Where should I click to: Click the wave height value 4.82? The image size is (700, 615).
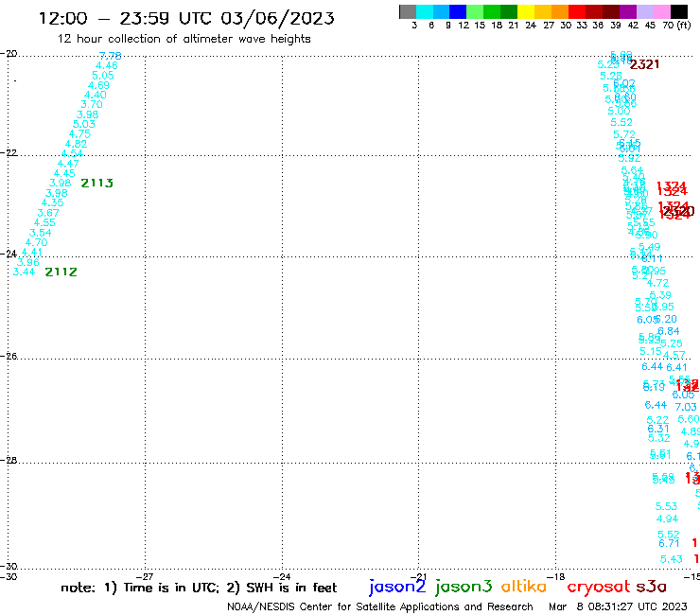(76, 144)
